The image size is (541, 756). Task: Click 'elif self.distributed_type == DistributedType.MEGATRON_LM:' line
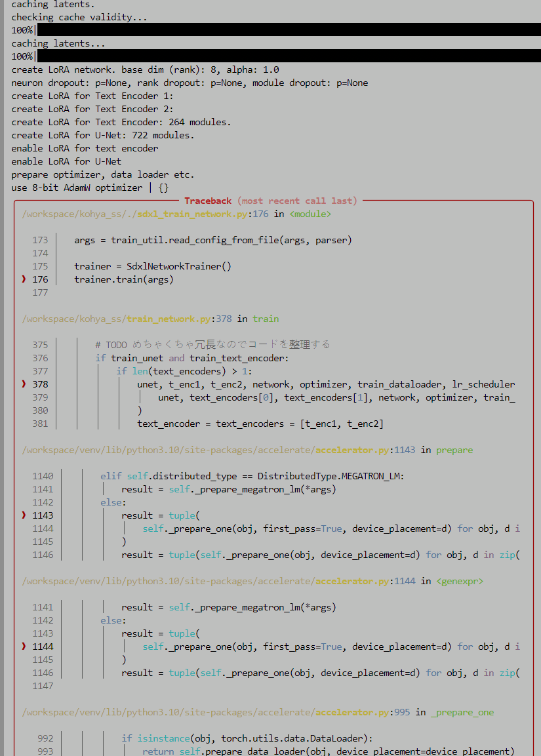pyautogui.click(x=252, y=476)
